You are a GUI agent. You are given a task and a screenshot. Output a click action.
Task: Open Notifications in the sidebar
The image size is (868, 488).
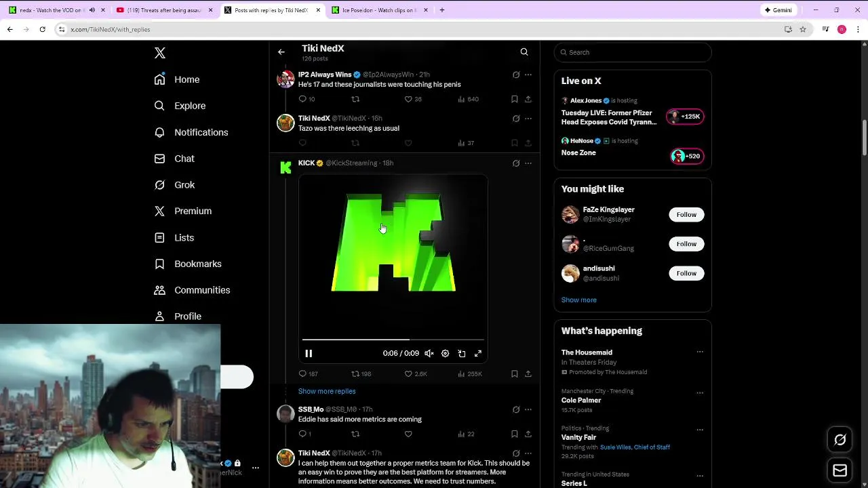(191, 132)
